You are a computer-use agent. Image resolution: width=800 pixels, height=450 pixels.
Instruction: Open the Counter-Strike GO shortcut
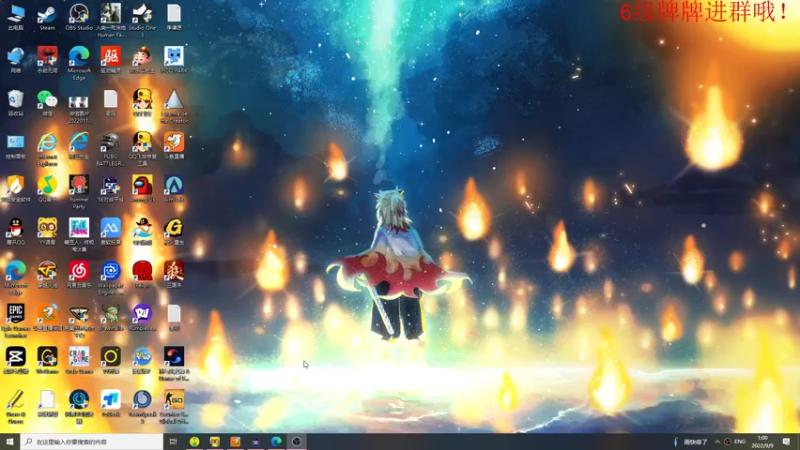(174, 406)
